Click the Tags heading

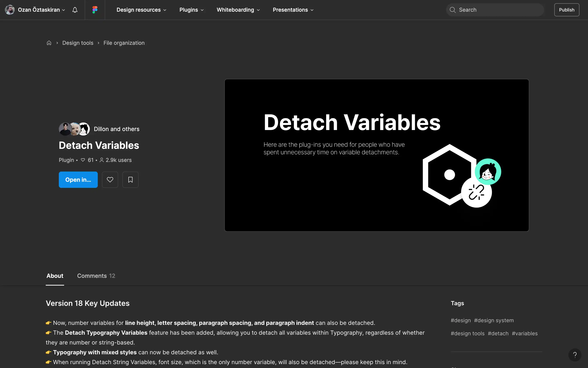(x=457, y=303)
